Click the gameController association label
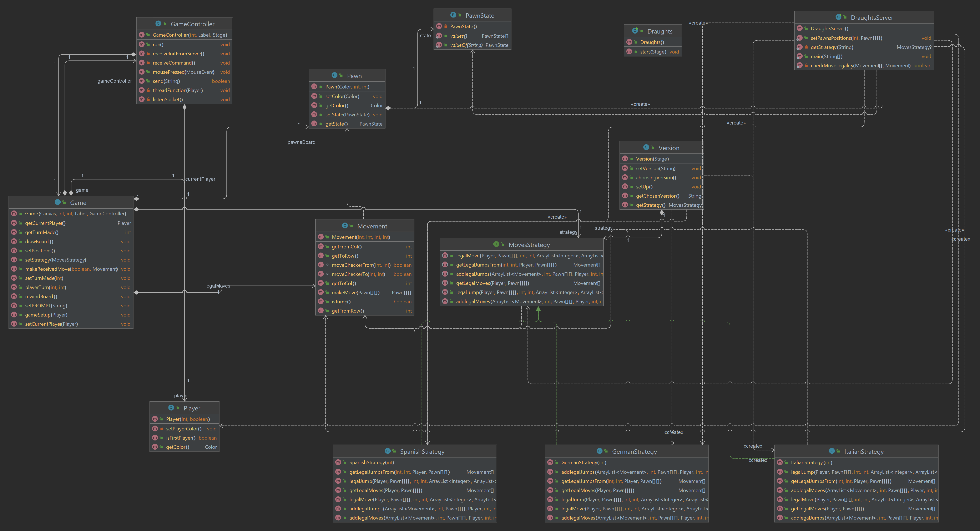Screen dimensions: 980x531 pyautogui.click(x=115, y=81)
